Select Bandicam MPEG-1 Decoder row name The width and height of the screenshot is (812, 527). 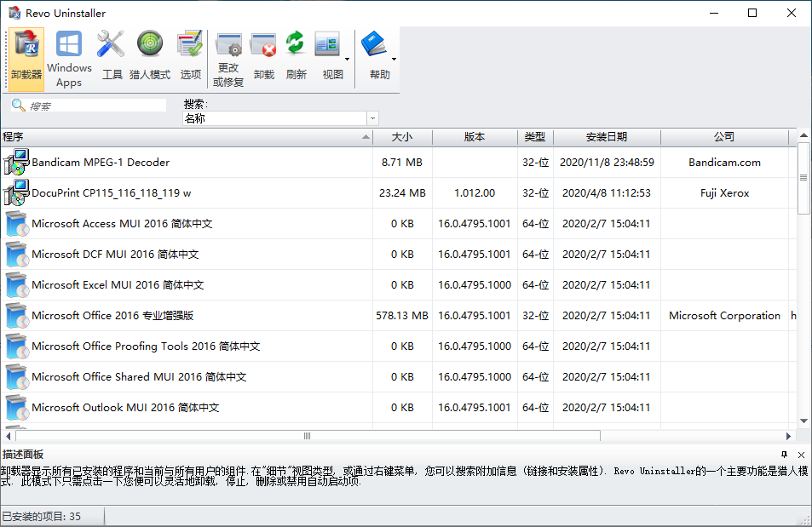[x=101, y=163]
